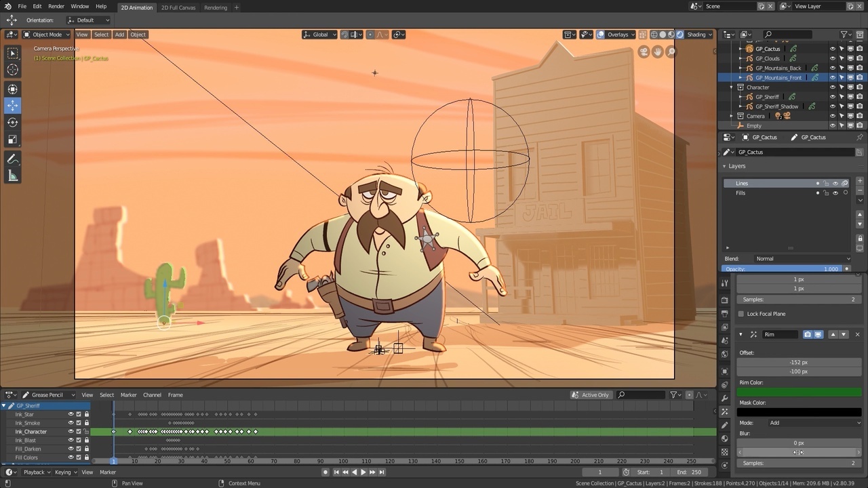Hide GP_Clouds with its eye toggle

[833, 58]
